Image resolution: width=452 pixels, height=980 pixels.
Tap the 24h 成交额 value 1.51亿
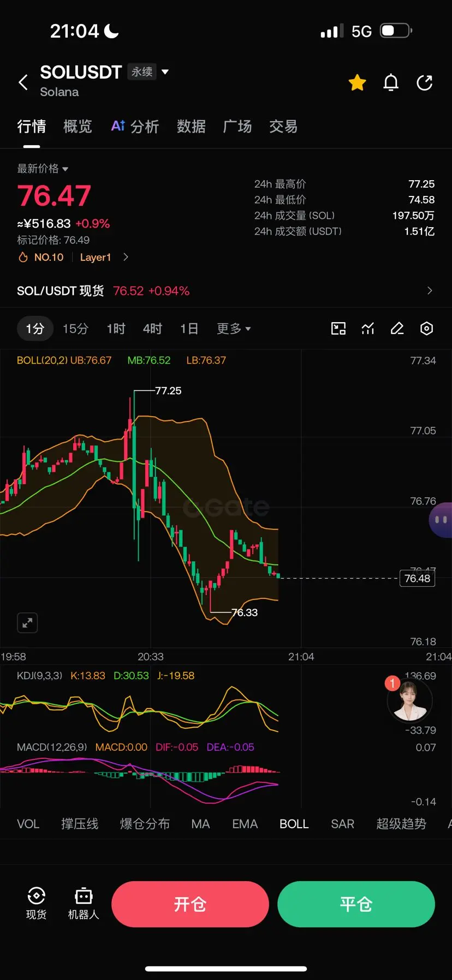(x=419, y=231)
